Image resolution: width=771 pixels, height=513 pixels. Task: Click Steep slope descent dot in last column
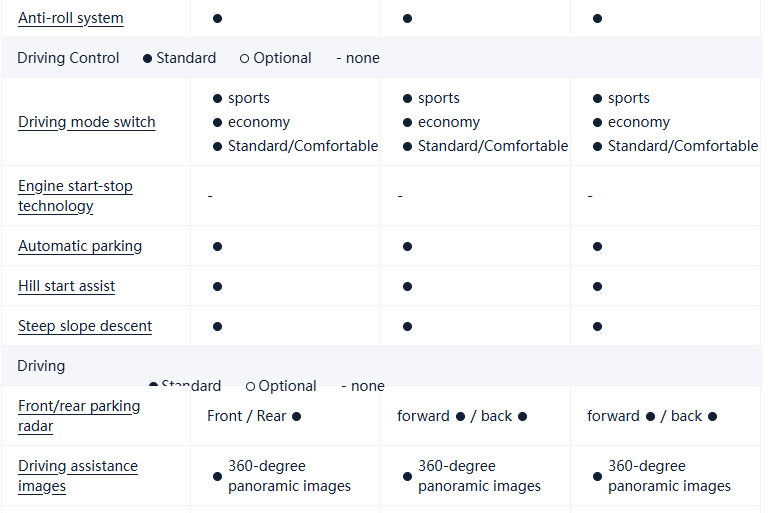click(598, 326)
